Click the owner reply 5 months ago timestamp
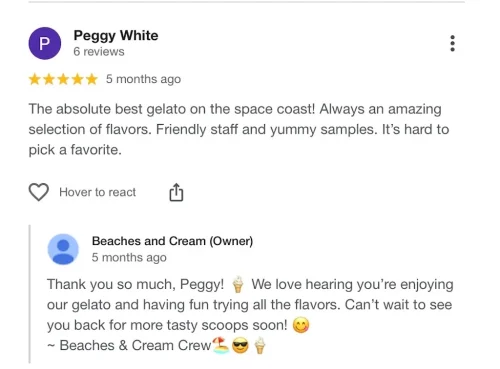Image resolution: width=500 pixels, height=369 pixels. click(129, 258)
